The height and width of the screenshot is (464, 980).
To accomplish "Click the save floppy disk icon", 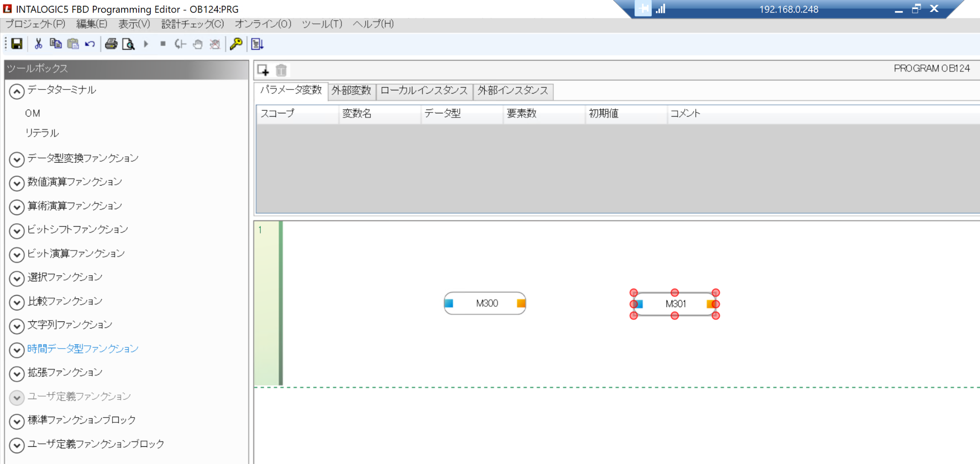I will click(x=17, y=44).
